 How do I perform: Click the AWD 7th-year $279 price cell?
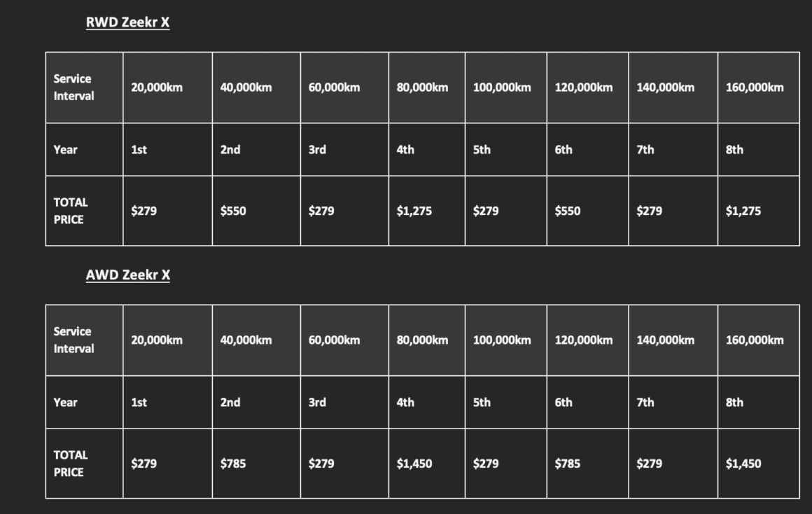(650, 464)
